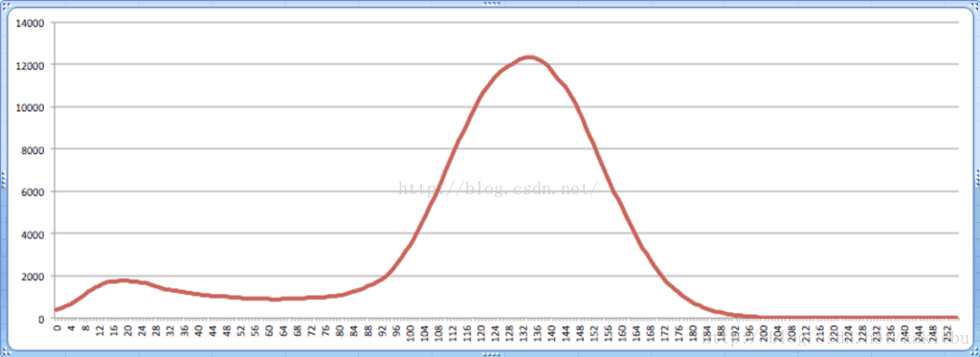
Task: Click the chart's left-edge sizing handle dots
Action: coord(3,179)
